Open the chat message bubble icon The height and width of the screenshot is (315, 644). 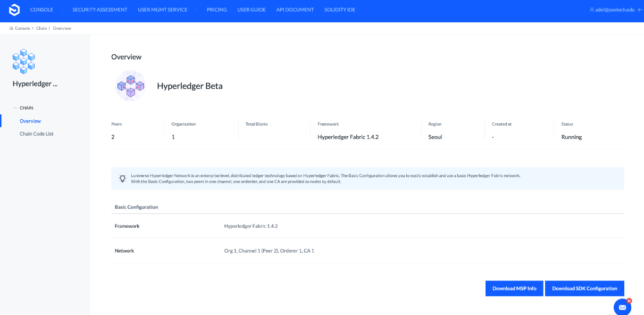[x=622, y=307]
